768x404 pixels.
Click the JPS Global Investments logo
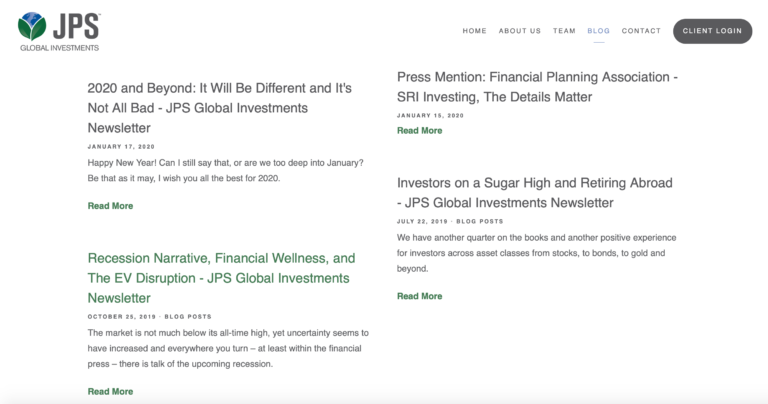(x=59, y=32)
